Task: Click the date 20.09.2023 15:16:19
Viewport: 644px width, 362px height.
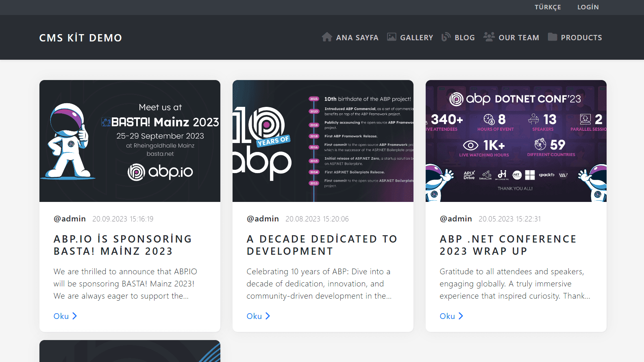Action: [x=123, y=219]
